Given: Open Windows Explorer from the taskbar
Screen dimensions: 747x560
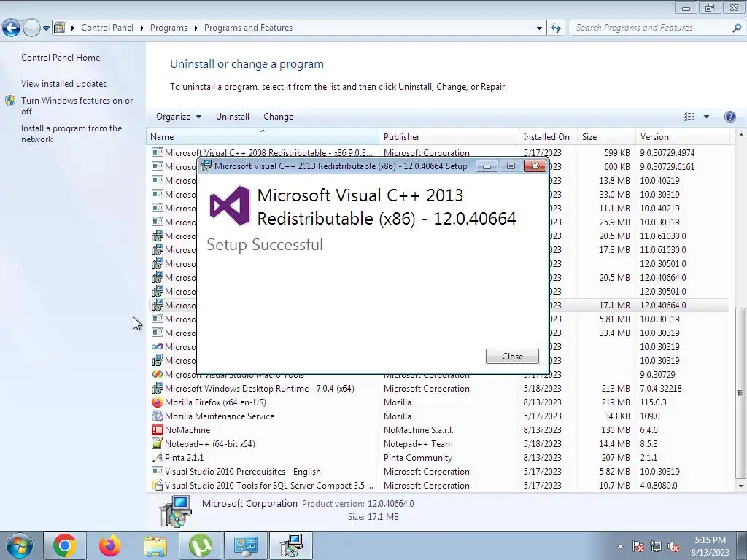Looking at the screenshot, I should click(x=155, y=545).
